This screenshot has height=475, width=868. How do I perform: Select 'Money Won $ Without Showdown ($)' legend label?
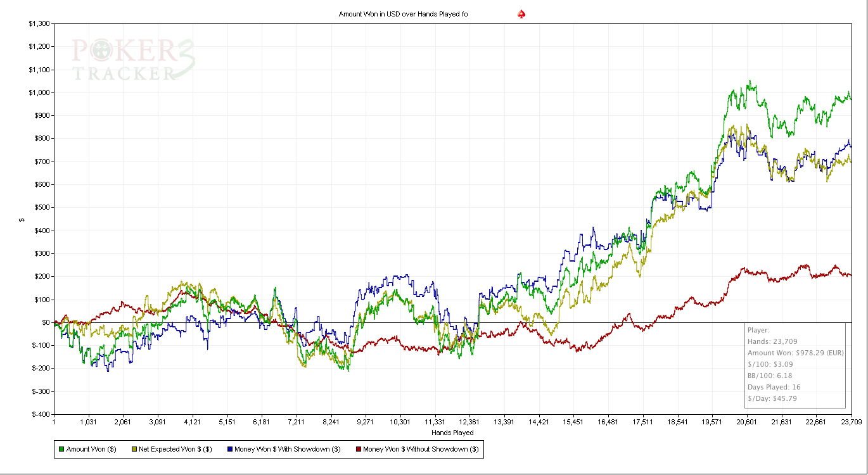pos(421,449)
